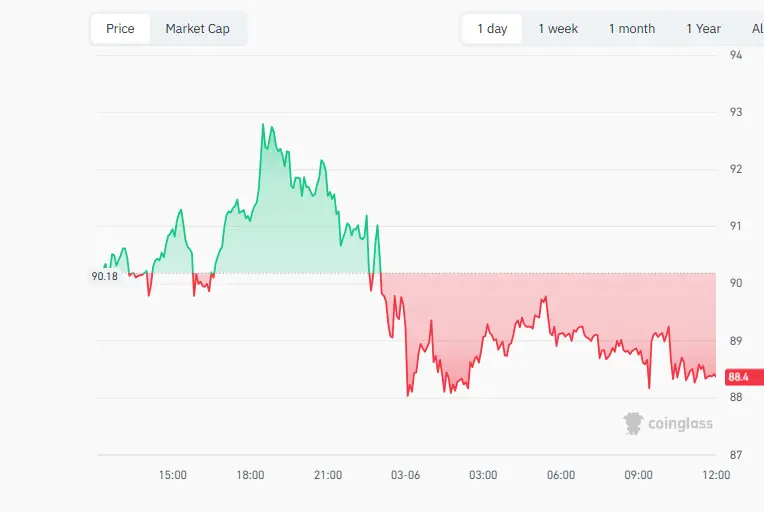This screenshot has width=764, height=512.
Task: Click the 12:00 time axis label
Action: tap(716, 476)
